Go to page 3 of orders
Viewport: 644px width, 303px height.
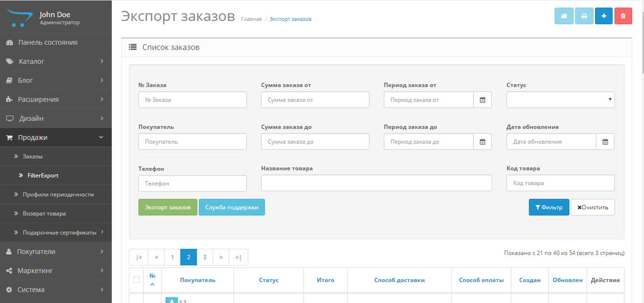204,257
